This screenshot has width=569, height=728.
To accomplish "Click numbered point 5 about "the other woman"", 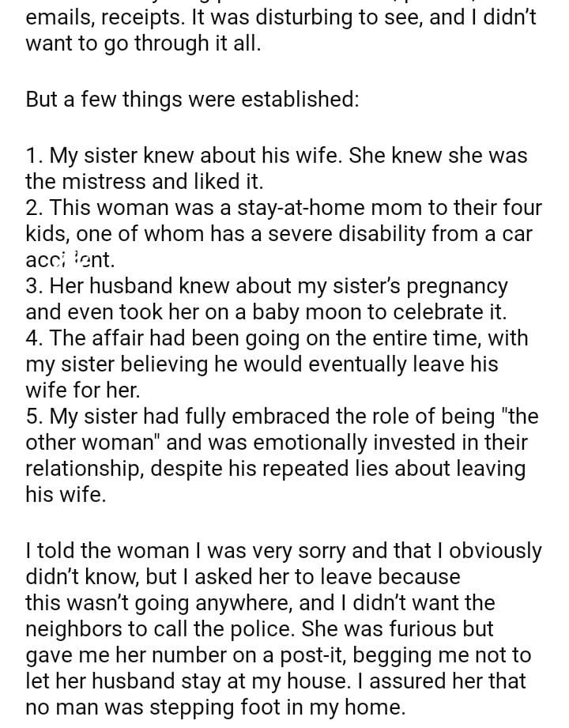I will [x=277, y=455].
